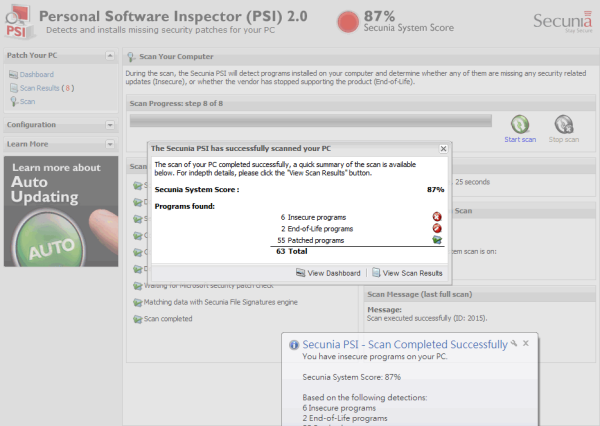Close the Scan Completed notification popup

click(x=526, y=343)
